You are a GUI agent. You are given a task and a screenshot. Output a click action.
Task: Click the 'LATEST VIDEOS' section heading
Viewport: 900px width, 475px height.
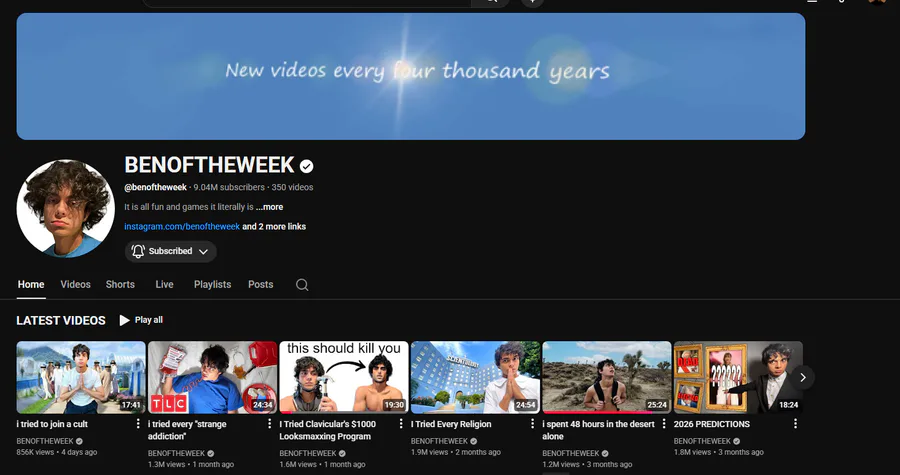click(61, 321)
